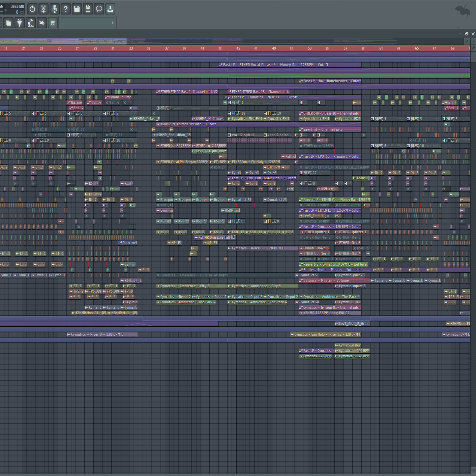Image resolution: width=476 pixels, height=476 pixels.
Task: Select the touch hand icon in the toolbar
Action: (42, 23)
